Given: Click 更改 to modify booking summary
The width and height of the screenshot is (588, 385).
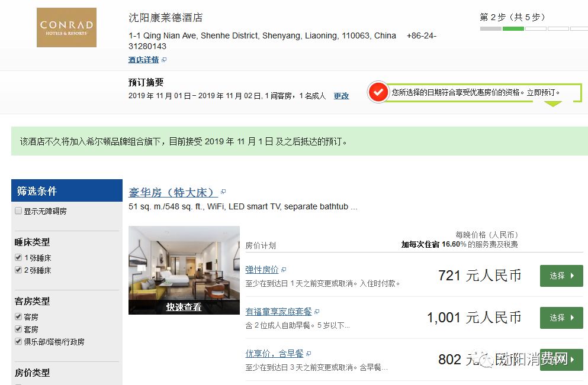Looking at the screenshot, I should (x=341, y=96).
